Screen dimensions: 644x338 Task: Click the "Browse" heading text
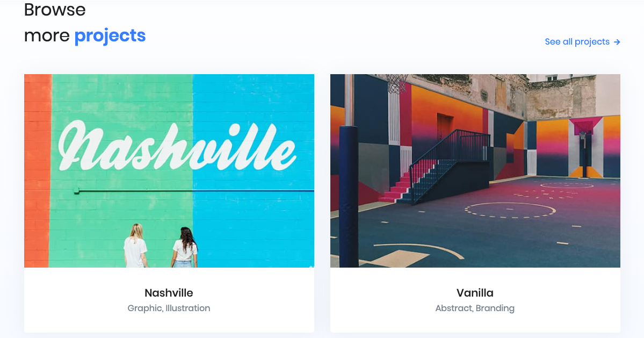tap(55, 10)
